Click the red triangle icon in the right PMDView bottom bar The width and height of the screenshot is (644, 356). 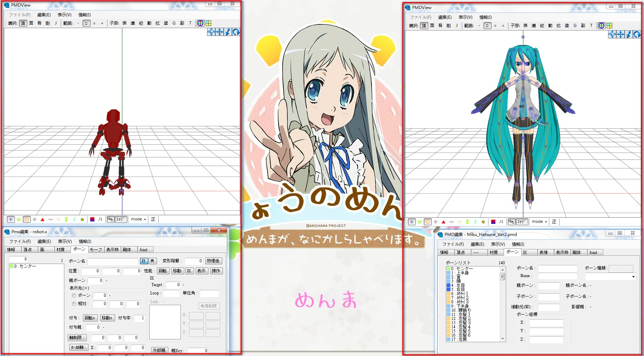point(444,222)
